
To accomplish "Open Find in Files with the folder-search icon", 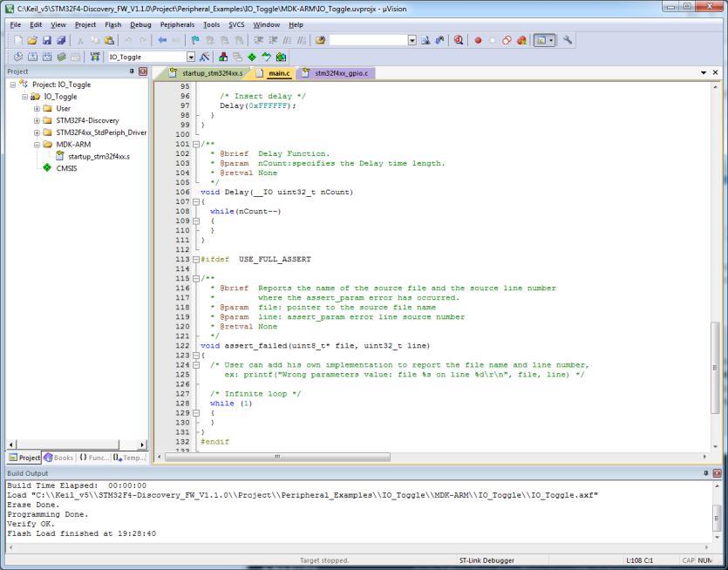I will 320,40.
